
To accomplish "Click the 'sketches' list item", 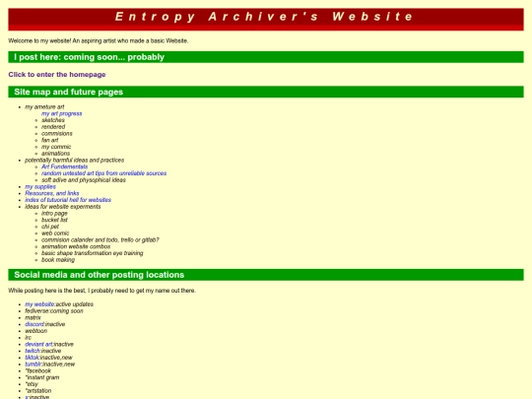I will (x=53, y=120).
